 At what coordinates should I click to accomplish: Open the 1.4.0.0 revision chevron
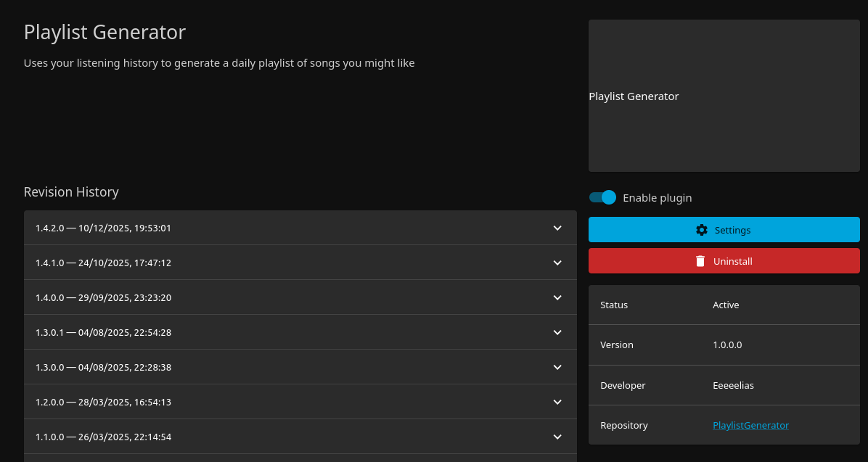tap(557, 297)
